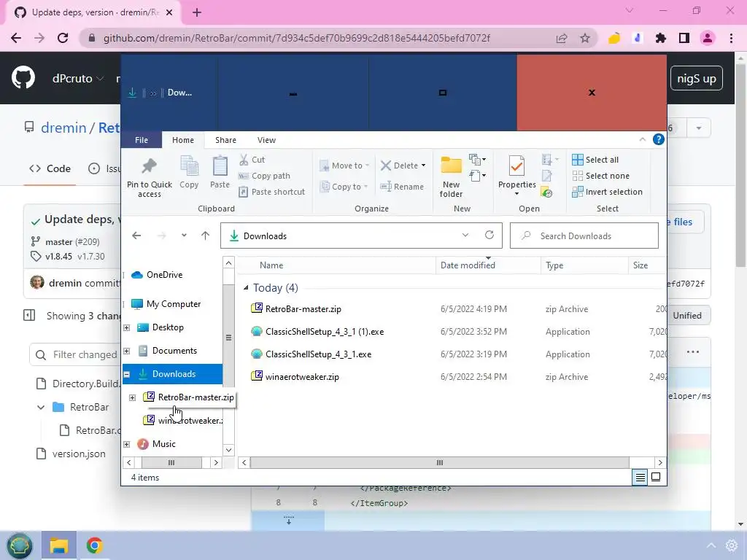Expand Desktop tree node
The height and width of the screenshot is (560, 747).
pos(127,327)
